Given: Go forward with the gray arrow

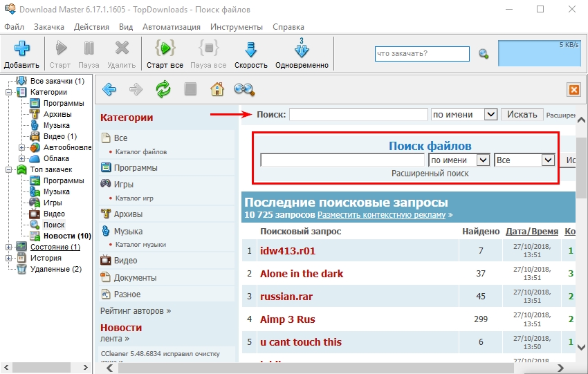Looking at the screenshot, I should tap(136, 89).
